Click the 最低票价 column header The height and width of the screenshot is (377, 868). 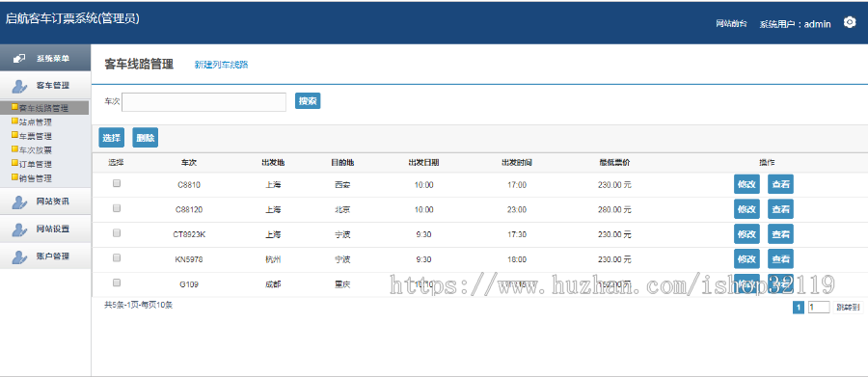click(x=614, y=163)
